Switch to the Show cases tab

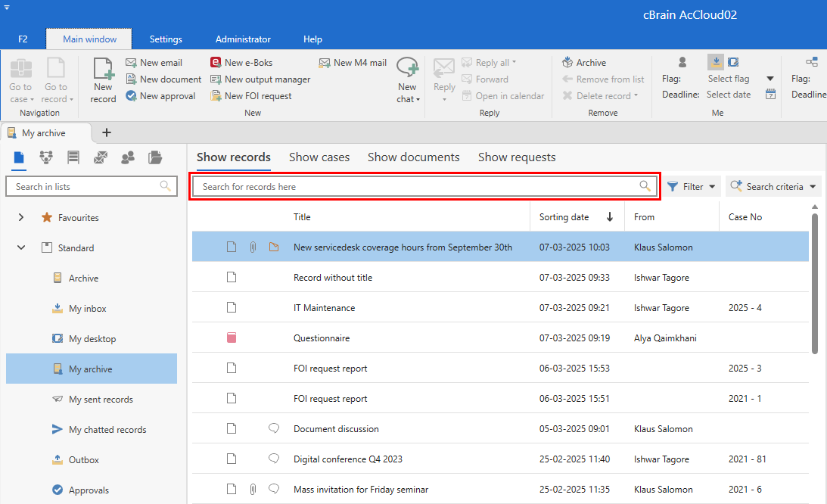pyautogui.click(x=319, y=157)
